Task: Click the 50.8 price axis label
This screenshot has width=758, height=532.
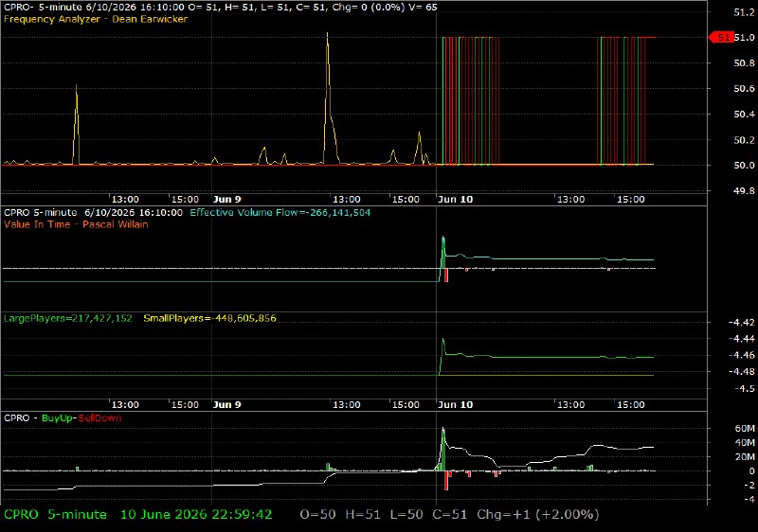Action: [744, 63]
